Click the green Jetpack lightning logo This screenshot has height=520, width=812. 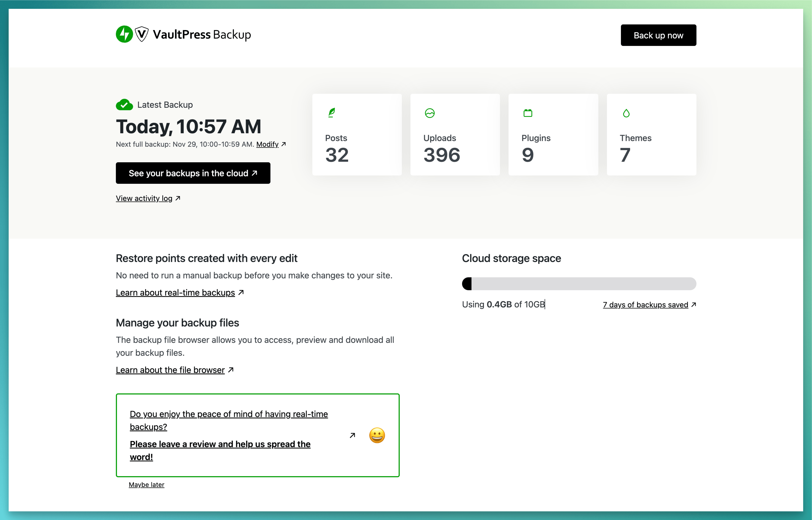(x=124, y=34)
